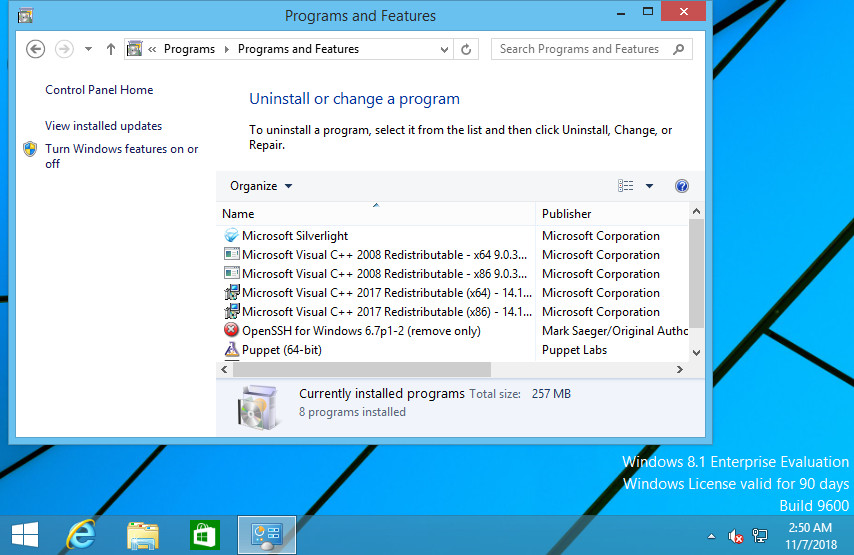854x555 pixels.
Task: Expand the address bar double-chevron
Action: [152, 49]
